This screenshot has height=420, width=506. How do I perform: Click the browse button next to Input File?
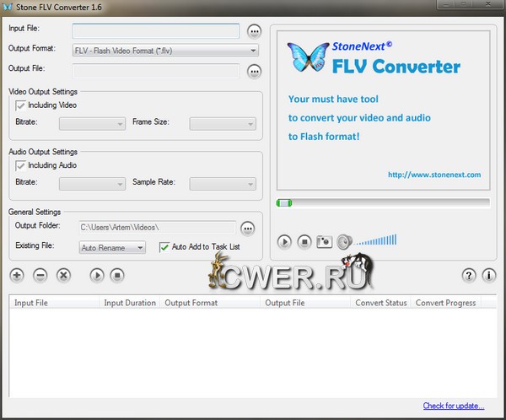[x=255, y=31]
